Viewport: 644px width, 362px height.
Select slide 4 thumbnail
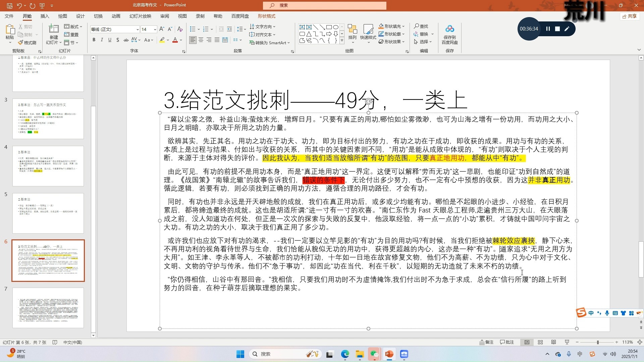click(48, 166)
